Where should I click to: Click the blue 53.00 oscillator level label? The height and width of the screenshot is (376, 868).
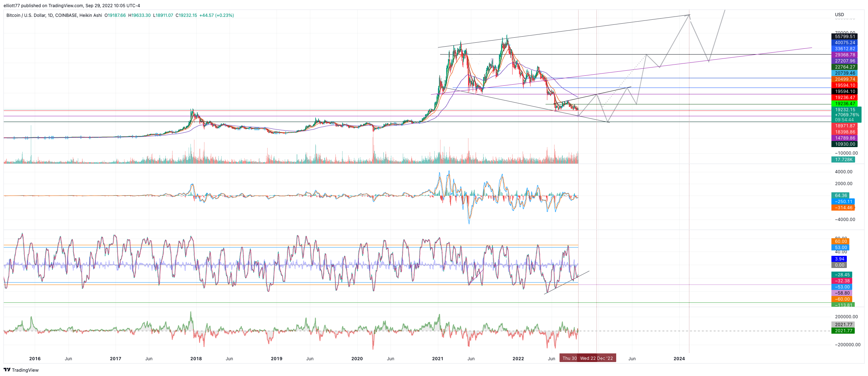click(x=841, y=248)
